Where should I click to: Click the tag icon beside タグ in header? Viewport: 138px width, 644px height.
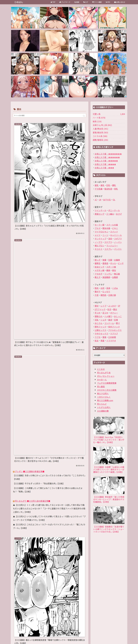pos(84,2)
